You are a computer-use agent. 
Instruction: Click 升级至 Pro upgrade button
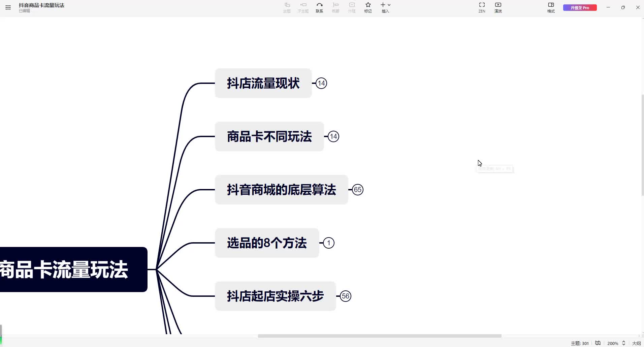[x=580, y=8]
